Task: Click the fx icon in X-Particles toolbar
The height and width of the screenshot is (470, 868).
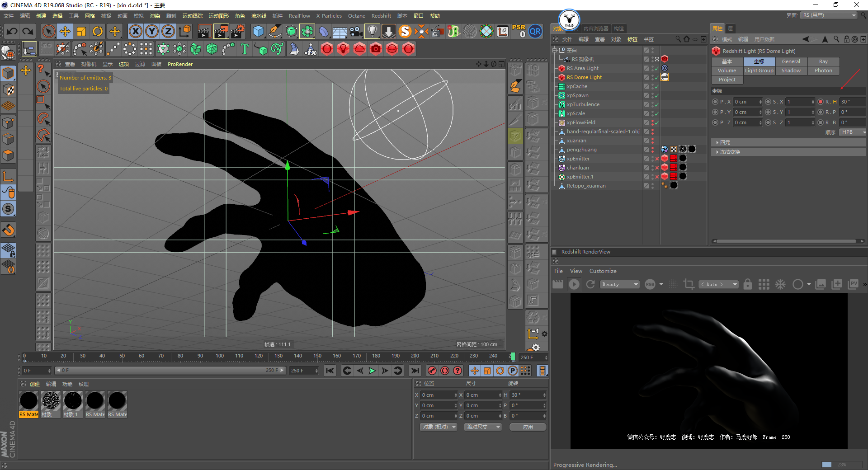Action: click(x=311, y=49)
